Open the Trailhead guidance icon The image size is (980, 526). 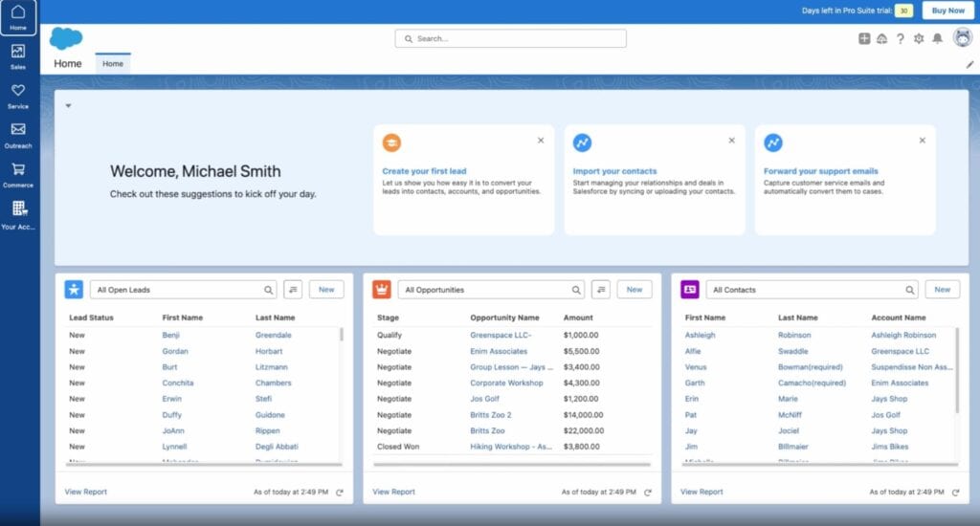pos(881,38)
